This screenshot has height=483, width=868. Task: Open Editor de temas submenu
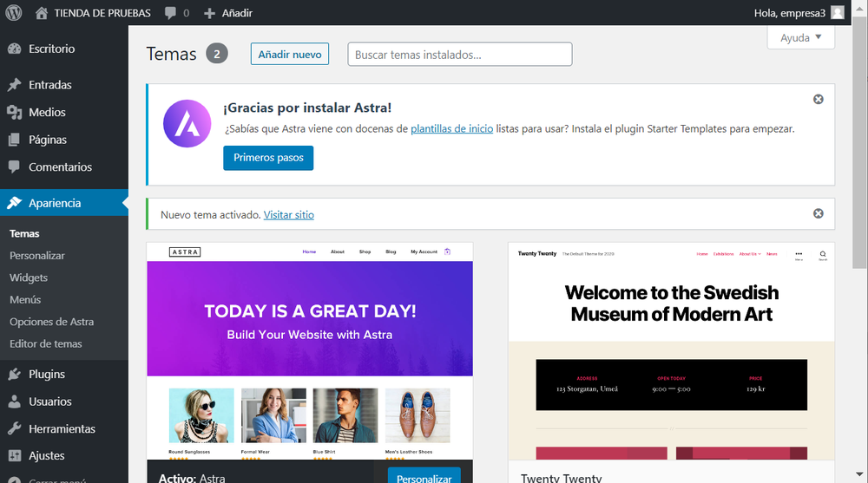click(46, 343)
